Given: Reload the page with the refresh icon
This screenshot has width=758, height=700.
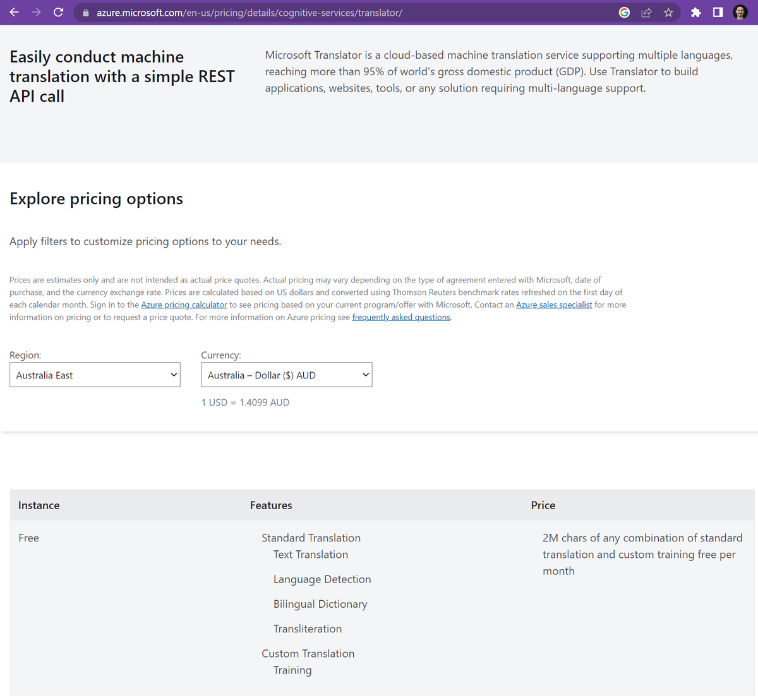Looking at the screenshot, I should tap(58, 12).
